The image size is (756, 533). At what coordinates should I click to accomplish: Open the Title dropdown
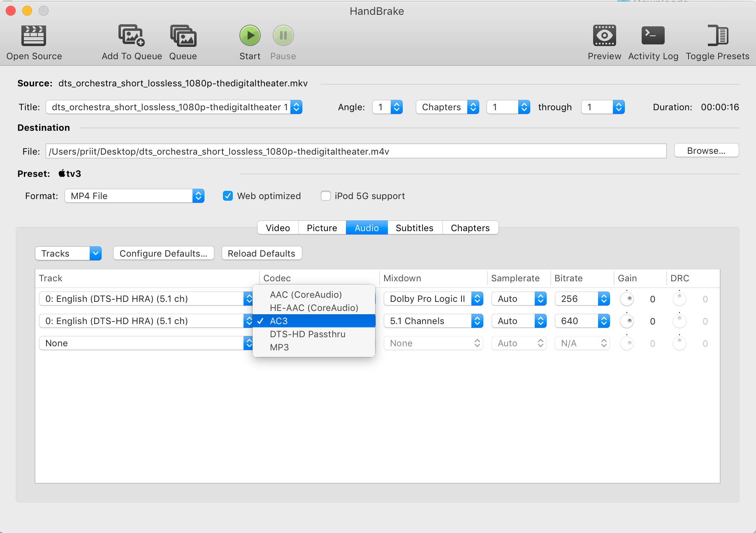click(174, 107)
